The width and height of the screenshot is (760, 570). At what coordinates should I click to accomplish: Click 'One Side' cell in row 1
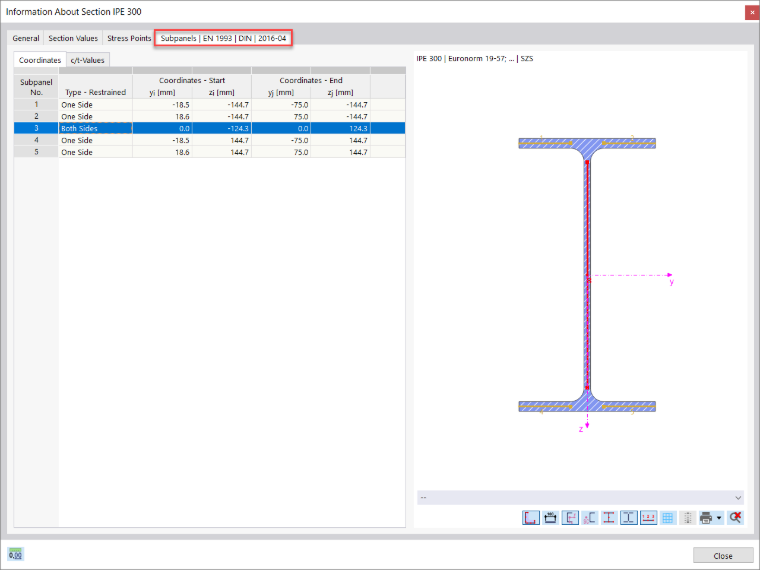click(x=95, y=105)
